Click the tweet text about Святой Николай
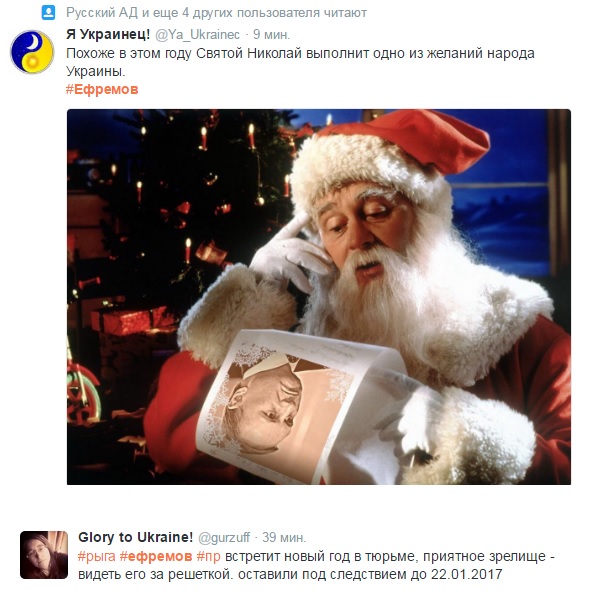Screen dimensions: 609x598 pos(300,62)
